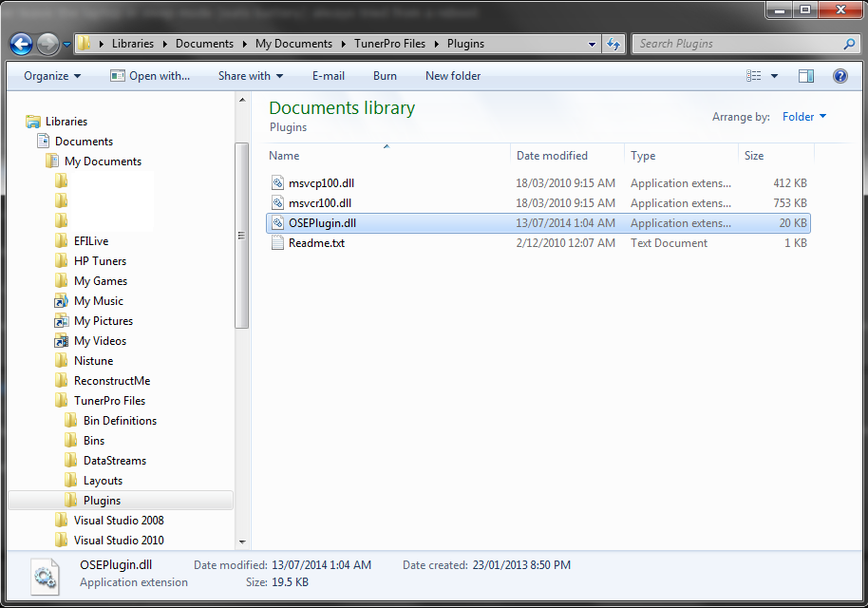The image size is (868, 608).
Task: Click the OSEPlugin.dll details pane icon
Action: 45,577
